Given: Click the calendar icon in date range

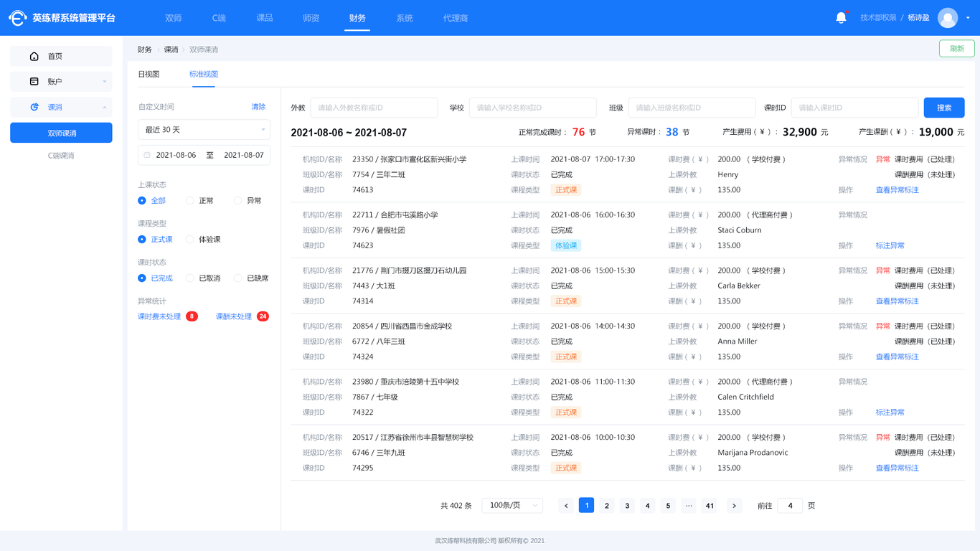Looking at the screenshot, I should point(147,155).
